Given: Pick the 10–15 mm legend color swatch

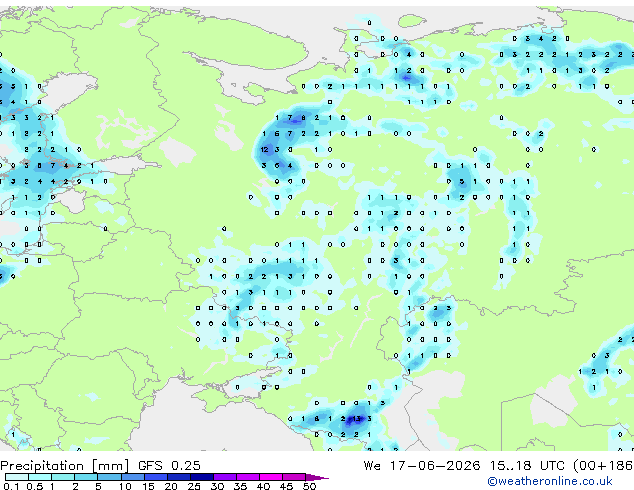Looking at the screenshot, I should click(x=133, y=477).
